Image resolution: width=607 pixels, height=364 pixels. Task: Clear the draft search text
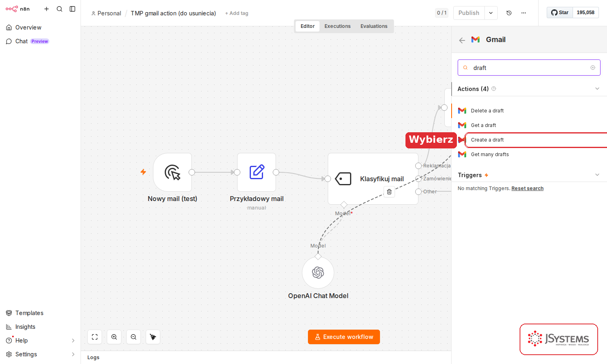point(593,68)
